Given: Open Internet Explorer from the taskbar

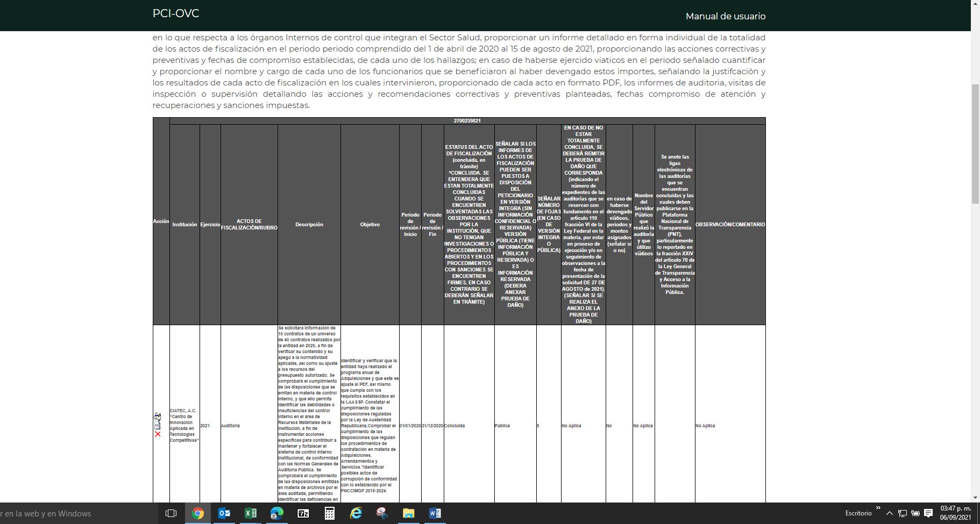Looking at the screenshot, I should pyautogui.click(x=356, y=513).
